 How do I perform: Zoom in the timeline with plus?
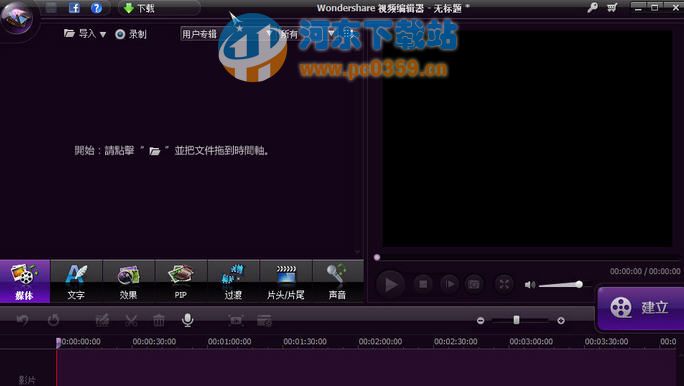561,321
